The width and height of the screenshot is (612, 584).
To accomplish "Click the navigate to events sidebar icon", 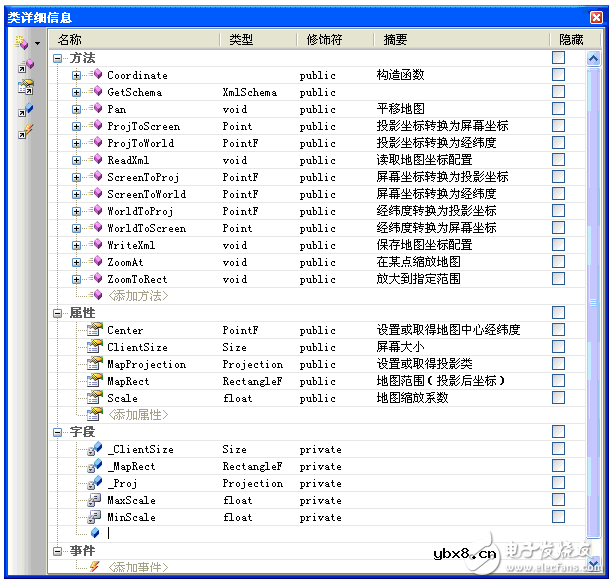I will pos(25,131).
